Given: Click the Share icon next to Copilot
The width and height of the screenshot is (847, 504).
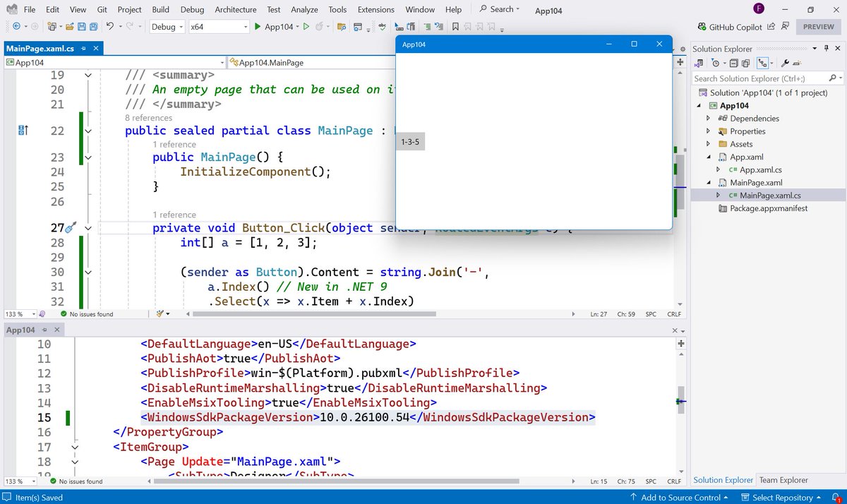Looking at the screenshot, I should (x=771, y=27).
